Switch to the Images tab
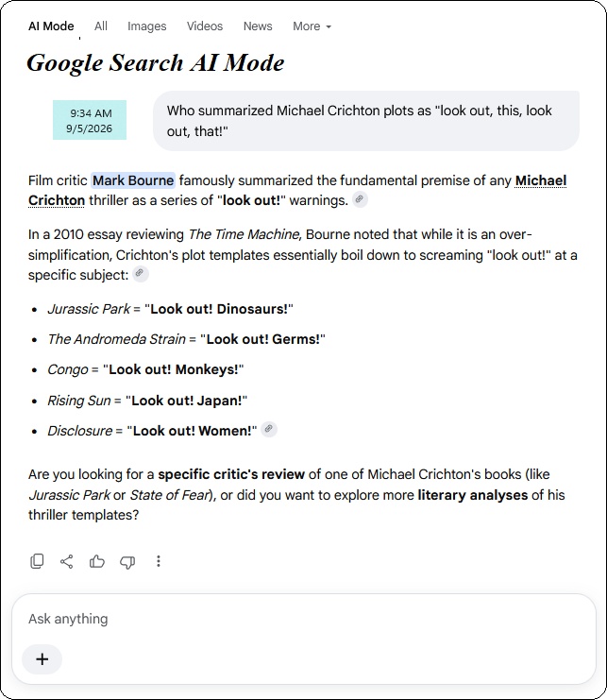607x700 pixels. (x=146, y=26)
